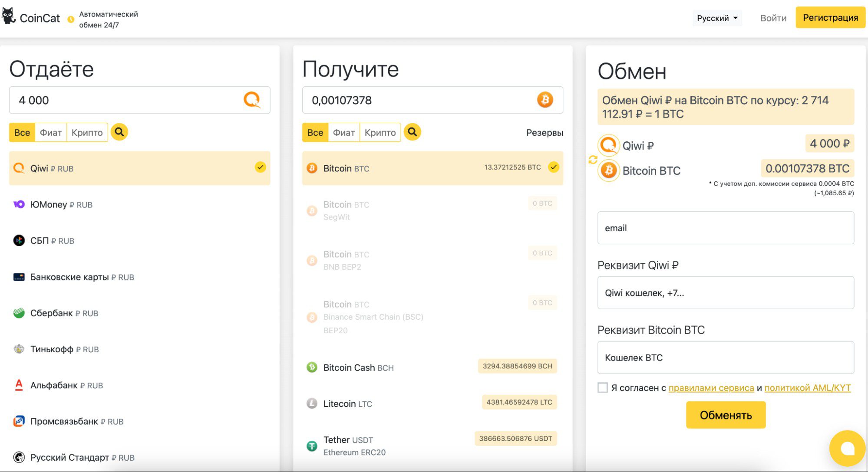The width and height of the screenshot is (868, 472).
Task: Open search in the Отдаёте column
Action: (x=119, y=132)
